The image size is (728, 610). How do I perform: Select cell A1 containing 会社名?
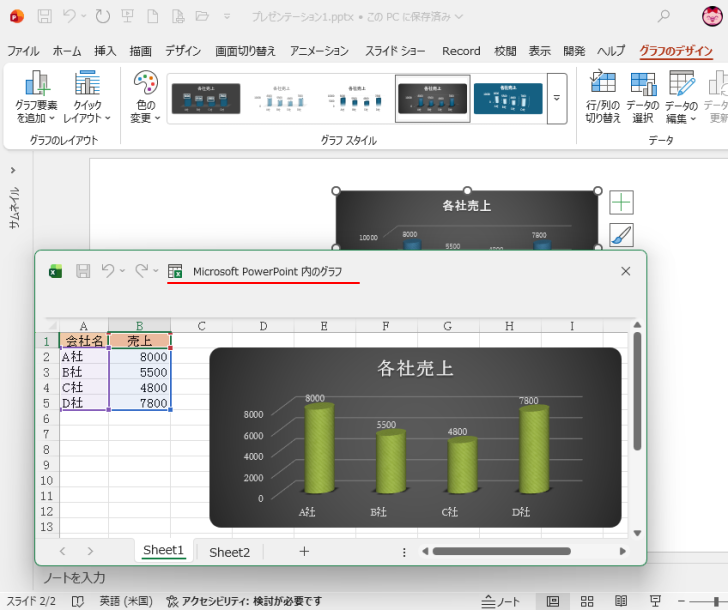click(x=84, y=341)
